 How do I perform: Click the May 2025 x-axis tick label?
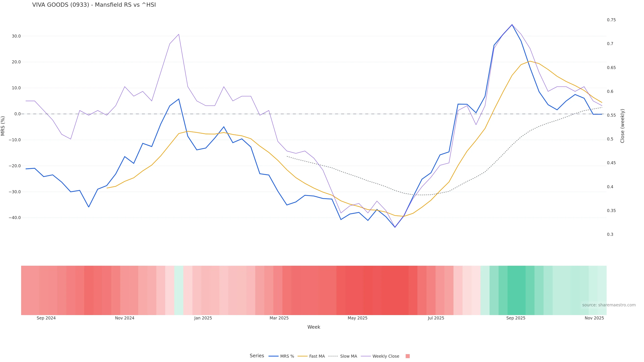[x=358, y=318]
